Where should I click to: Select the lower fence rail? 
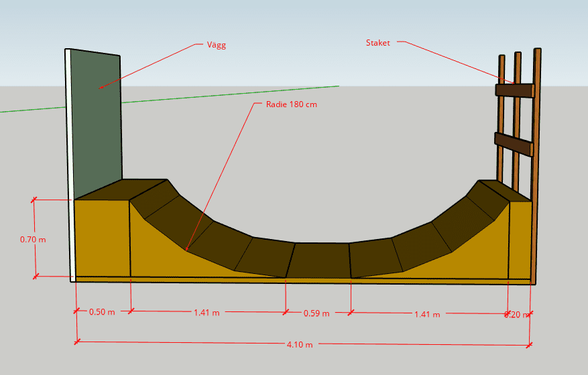(513, 143)
